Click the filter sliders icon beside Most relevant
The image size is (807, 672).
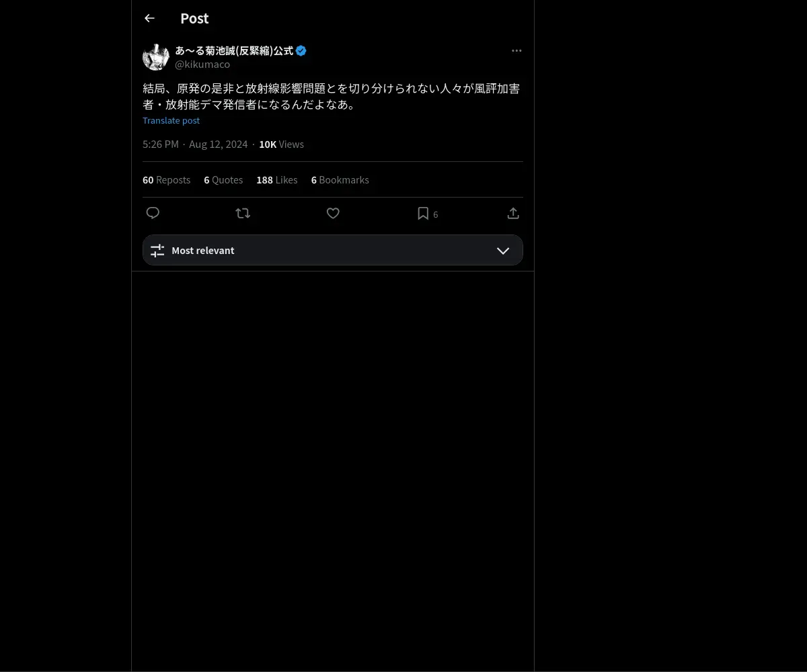pos(157,250)
